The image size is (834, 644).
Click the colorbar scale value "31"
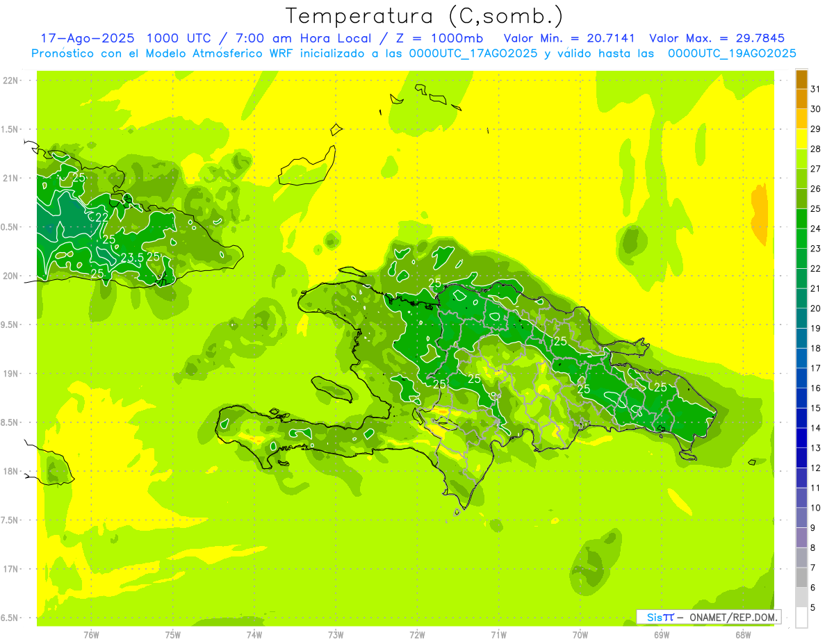click(815, 89)
